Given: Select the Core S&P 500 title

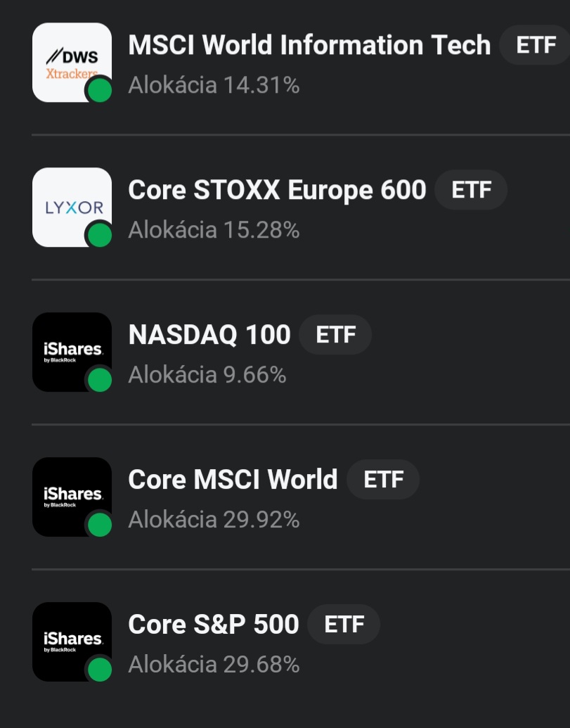Looking at the screenshot, I should [214, 625].
